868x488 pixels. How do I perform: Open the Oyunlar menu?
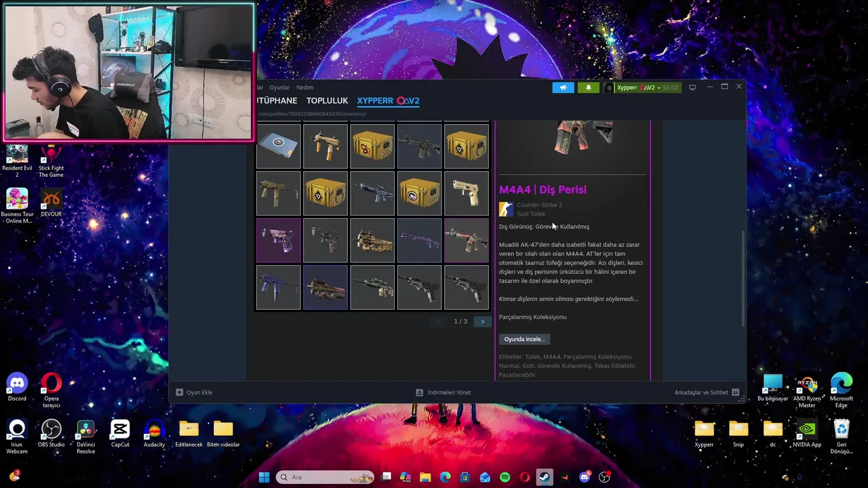pyautogui.click(x=279, y=87)
